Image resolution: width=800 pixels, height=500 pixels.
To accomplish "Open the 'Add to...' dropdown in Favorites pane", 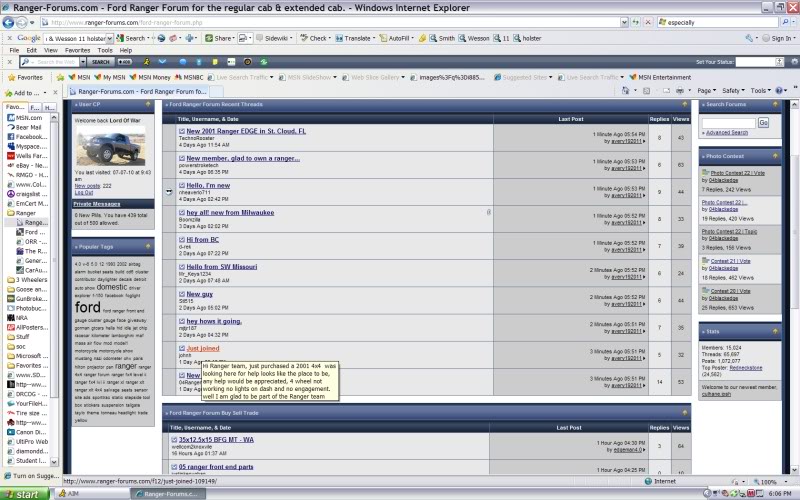I will click(x=44, y=93).
